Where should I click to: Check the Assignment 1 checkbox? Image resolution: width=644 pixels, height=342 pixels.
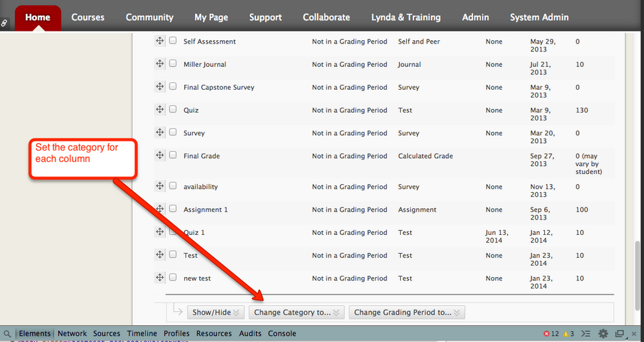pos(173,208)
